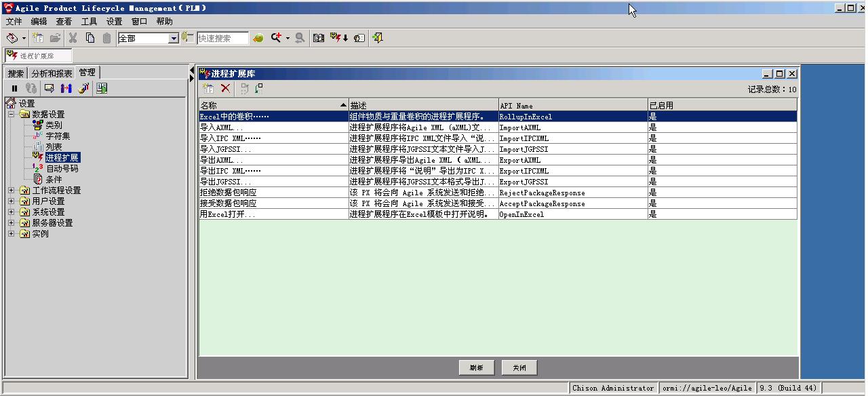Select the ImportIPCXML cell
The width and height of the screenshot is (868, 396).
pos(573,138)
